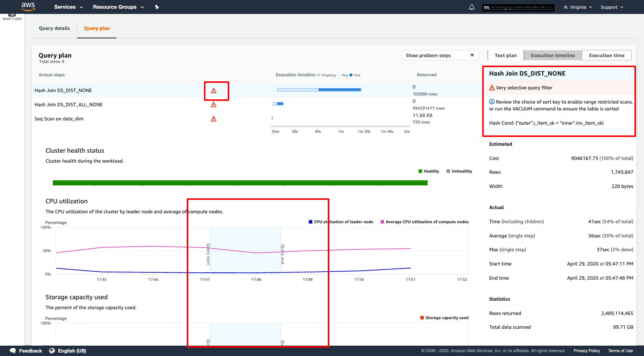This screenshot has height=356, width=644.
Task: Open the Terms of Use link
Action: coord(620,351)
